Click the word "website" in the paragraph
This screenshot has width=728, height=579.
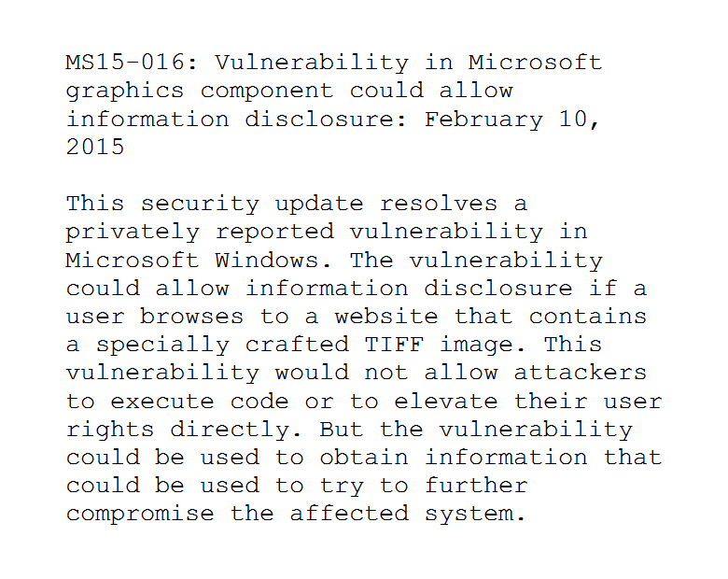[386, 317]
